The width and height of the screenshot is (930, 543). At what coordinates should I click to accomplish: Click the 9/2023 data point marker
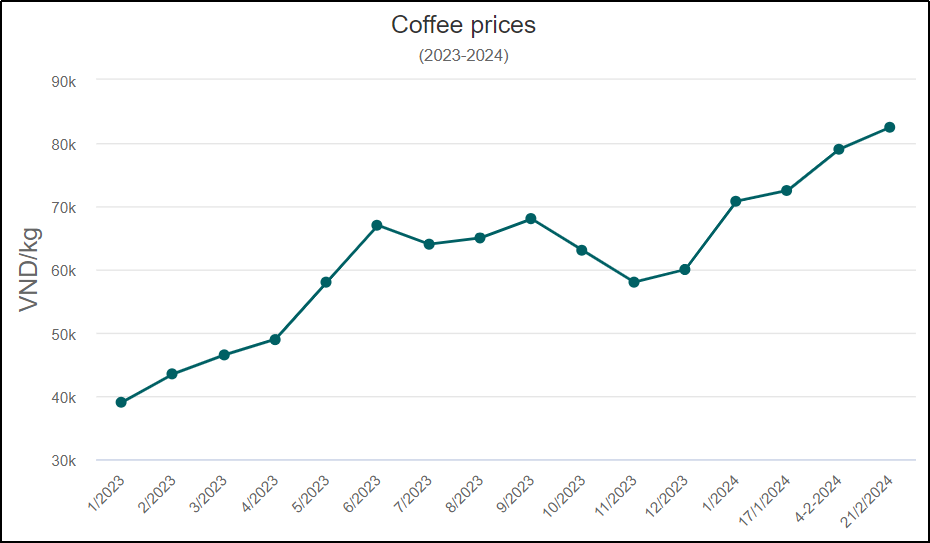531,218
